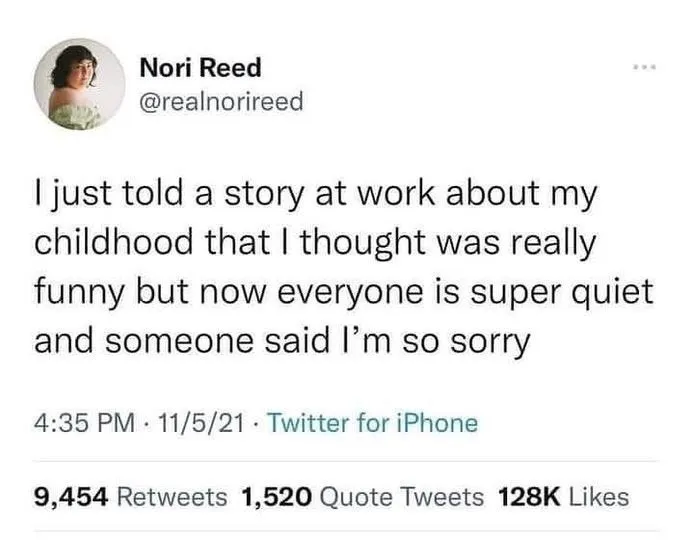
Task: Click the "Retweets" label
Action: click(x=173, y=496)
